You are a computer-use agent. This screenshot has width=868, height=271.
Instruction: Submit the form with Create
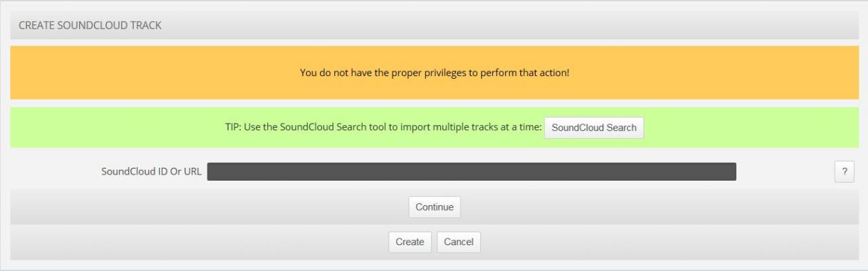(410, 242)
